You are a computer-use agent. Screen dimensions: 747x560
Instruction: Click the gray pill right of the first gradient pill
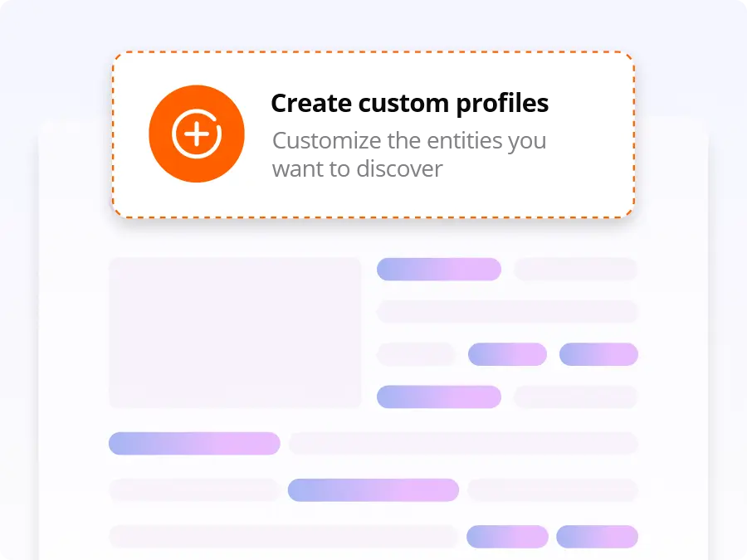point(575,270)
